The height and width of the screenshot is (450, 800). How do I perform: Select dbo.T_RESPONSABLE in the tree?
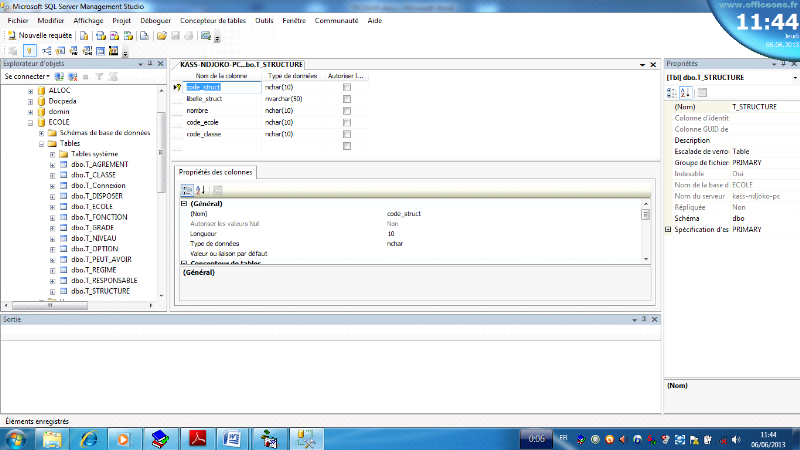[104, 281]
